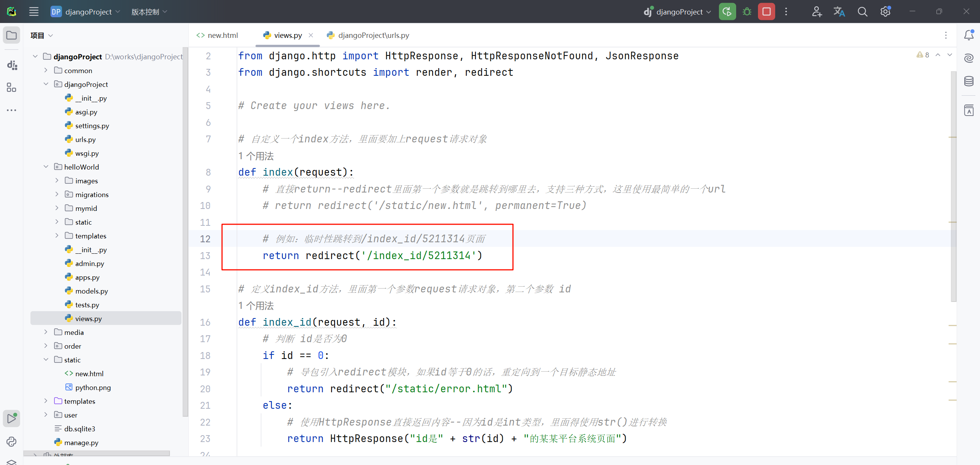The width and height of the screenshot is (980, 465).
Task: Stop the running djangoProject server
Action: pos(766,11)
